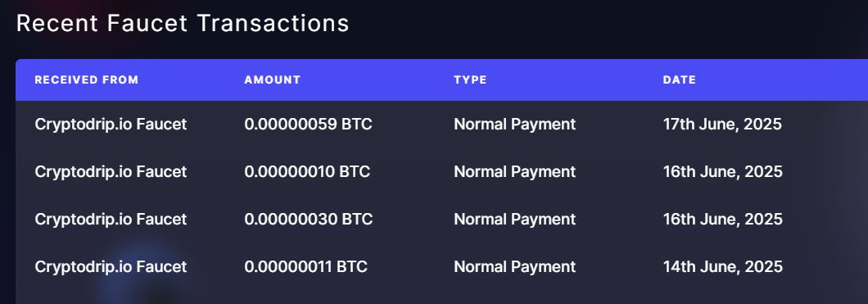This screenshot has width=868, height=304.
Task: Click Cryptodrip.io Faucet beside 0.00000030 BTC
Action: click(111, 220)
